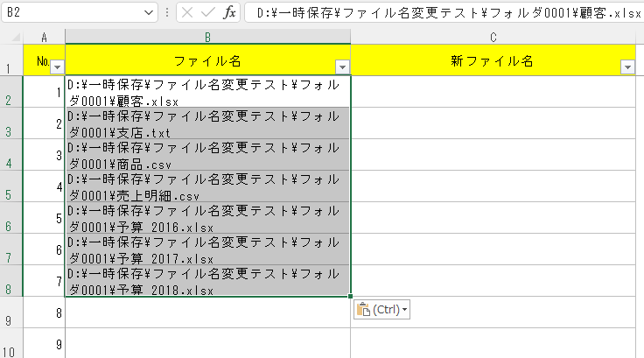This screenshot has width=644, height=358.
Task: Click the Enter checkmark icon in formula bar
Action: [208, 13]
